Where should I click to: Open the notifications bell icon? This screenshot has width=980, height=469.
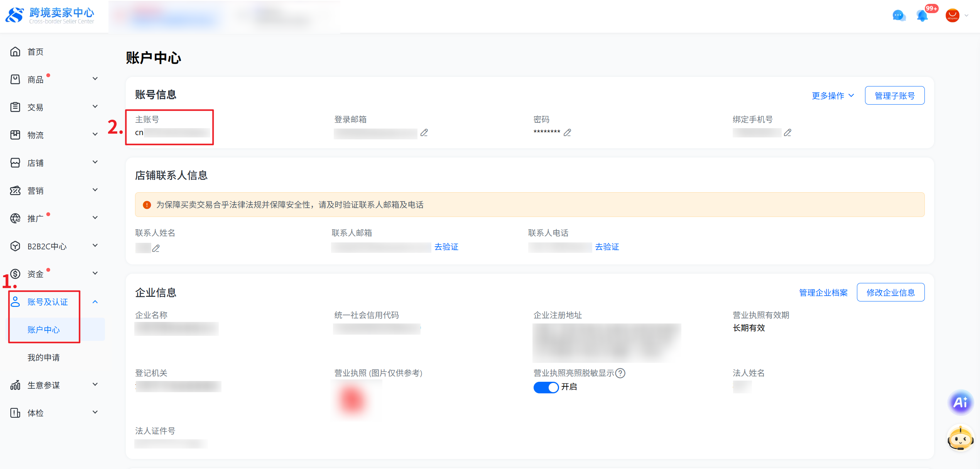coord(922,16)
